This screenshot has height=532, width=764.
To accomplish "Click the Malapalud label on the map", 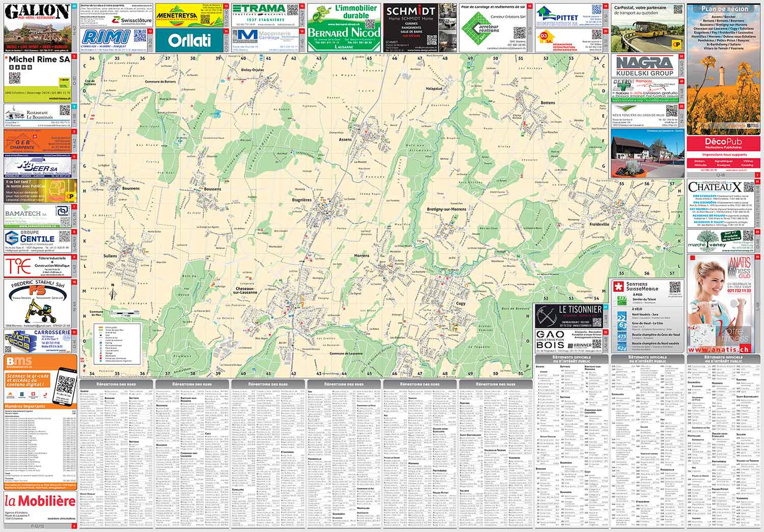I will coord(434,88).
